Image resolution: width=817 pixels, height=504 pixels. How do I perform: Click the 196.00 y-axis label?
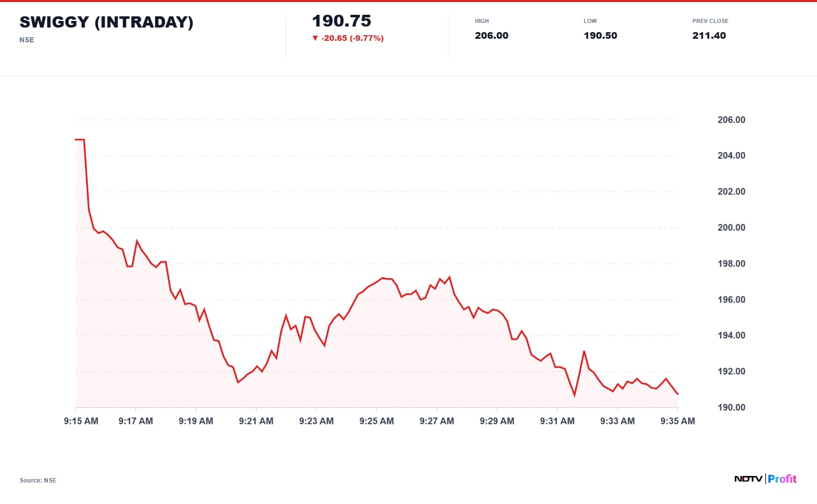[731, 299]
